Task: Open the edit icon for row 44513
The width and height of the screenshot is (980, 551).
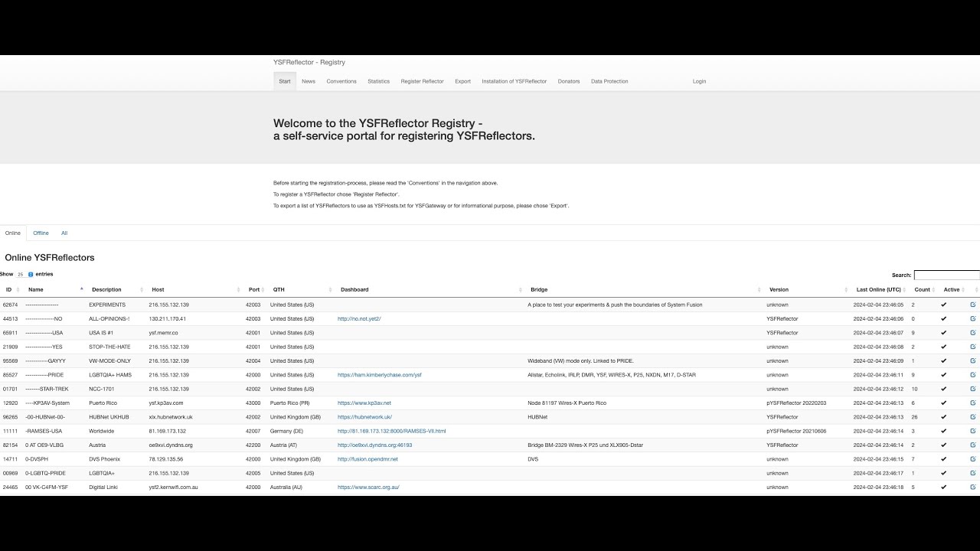Action: (973, 318)
